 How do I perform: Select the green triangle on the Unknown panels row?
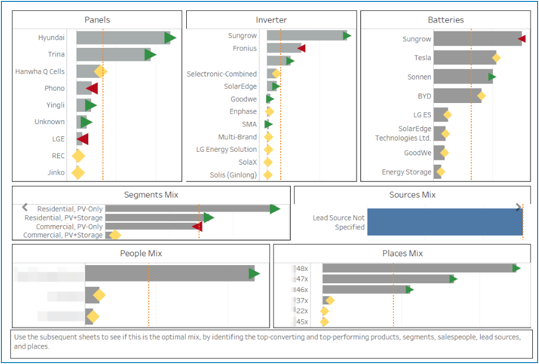pyautogui.click(x=86, y=122)
